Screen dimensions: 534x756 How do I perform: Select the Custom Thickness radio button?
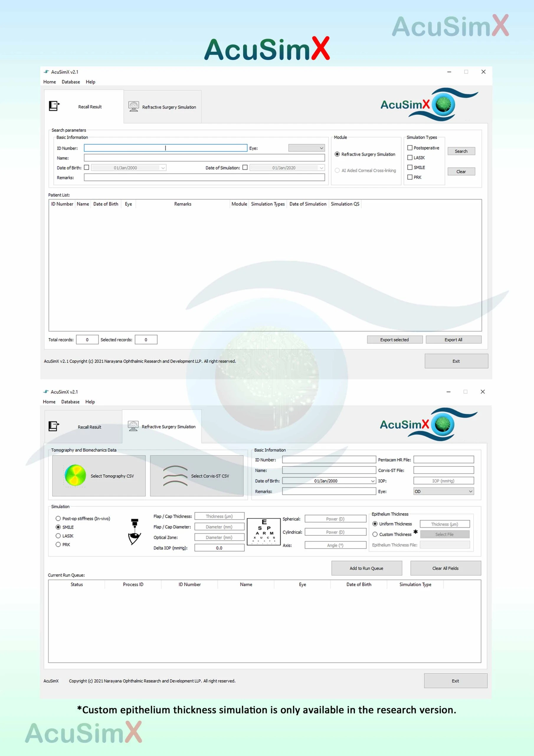coord(375,534)
